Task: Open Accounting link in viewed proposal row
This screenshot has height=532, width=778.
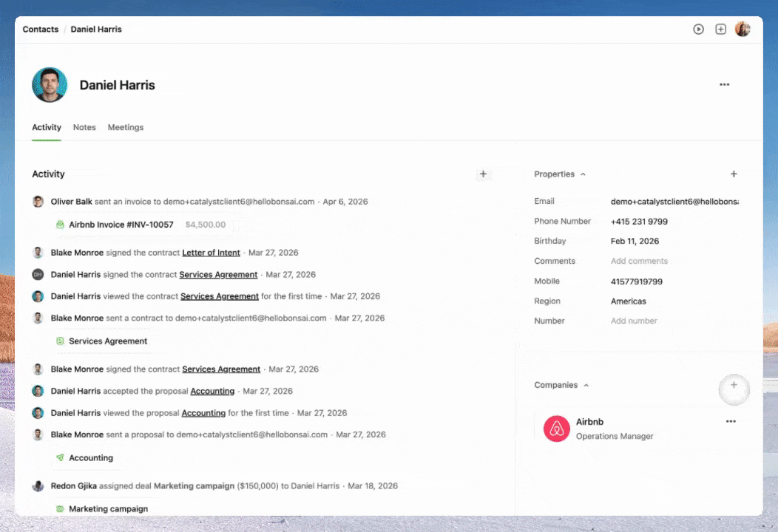Action: point(203,413)
